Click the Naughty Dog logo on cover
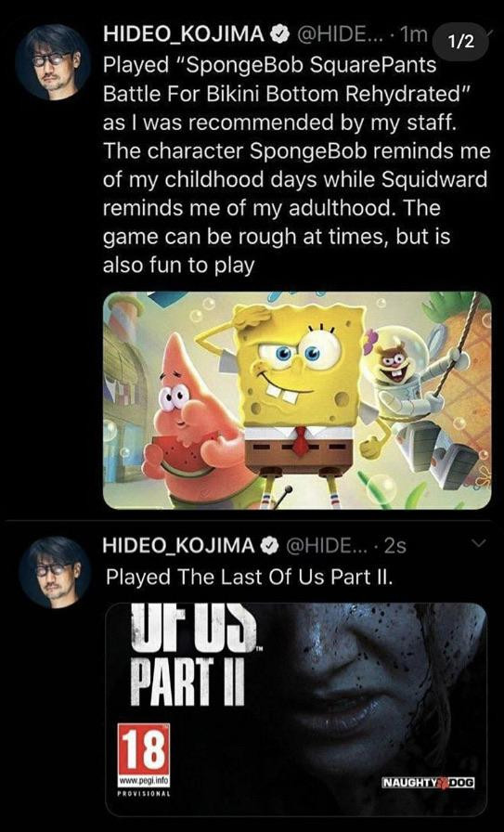Viewport: 504px width, 832px height. [x=429, y=783]
